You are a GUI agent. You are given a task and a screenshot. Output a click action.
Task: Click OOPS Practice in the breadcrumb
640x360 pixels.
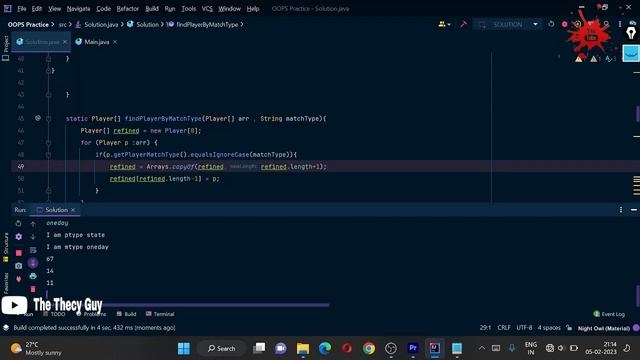[x=28, y=24]
